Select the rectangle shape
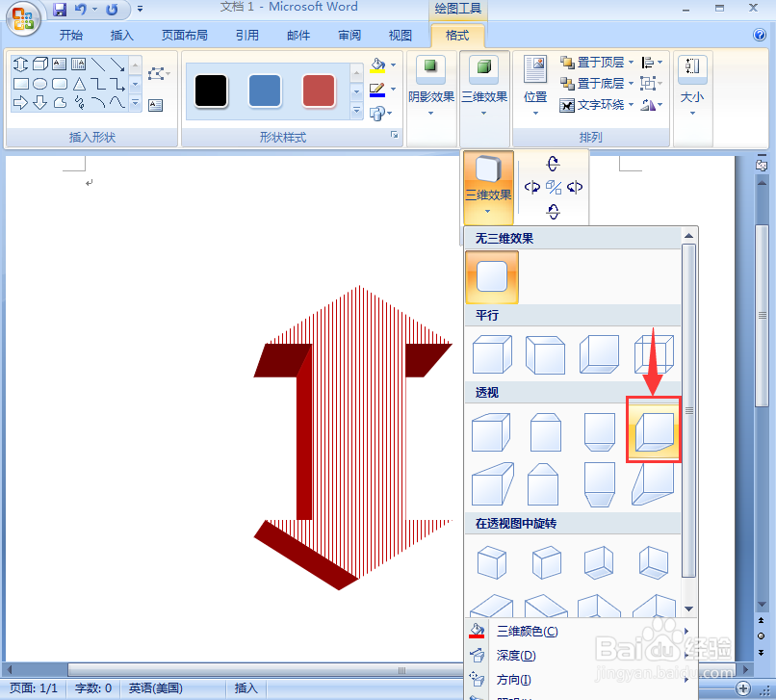This screenshot has width=776, height=700. [x=21, y=84]
